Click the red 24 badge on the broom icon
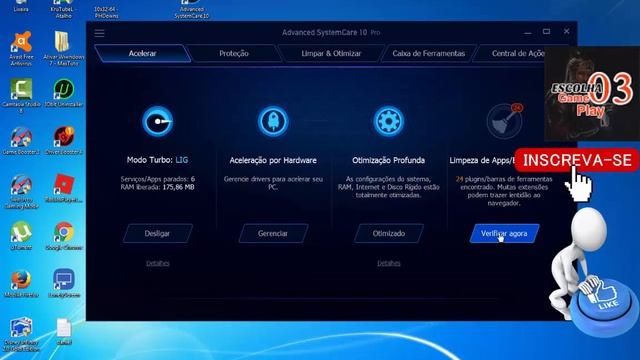This screenshot has width=640, height=360. (517, 108)
